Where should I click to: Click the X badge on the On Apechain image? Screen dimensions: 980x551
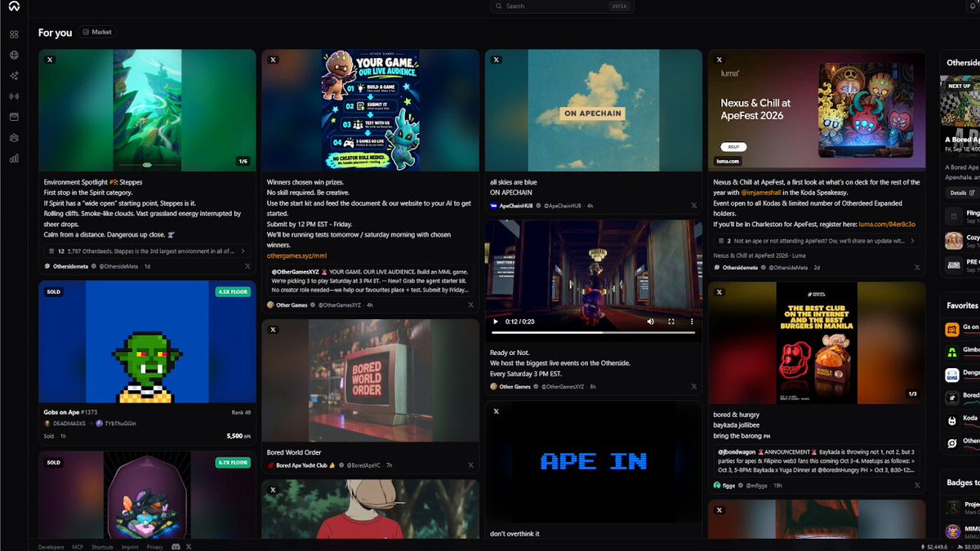496,60
